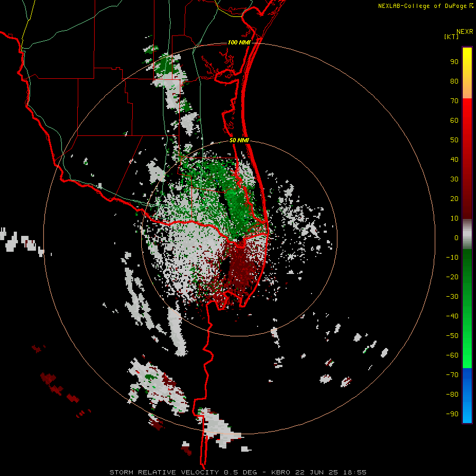Image resolution: width=476 pixels, height=476 pixels.
Task: Click the 30 value on the velocity scale
Action: click(x=454, y=179)
